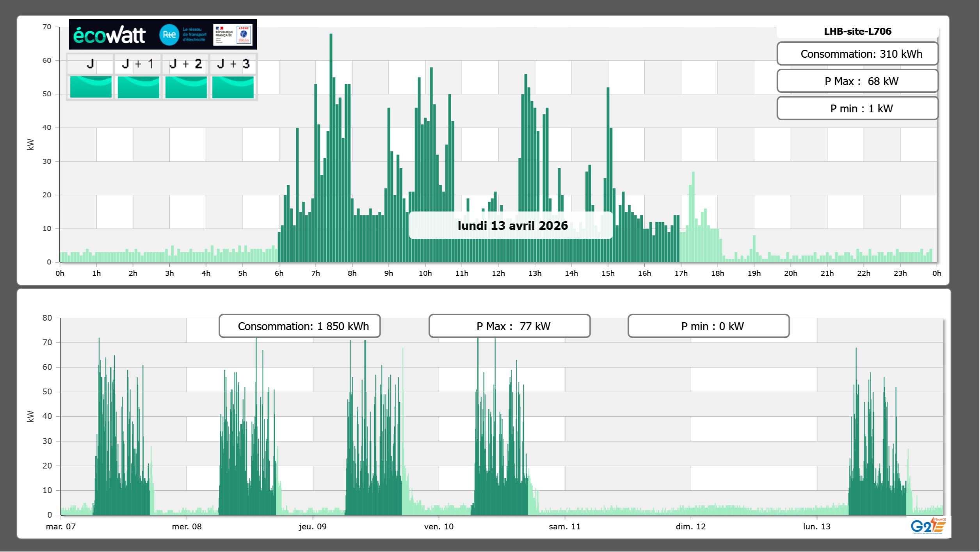Click the LHB-site-L706 site title
The height and width of the screenshot is (552, 980).
[x=857, y=31]
